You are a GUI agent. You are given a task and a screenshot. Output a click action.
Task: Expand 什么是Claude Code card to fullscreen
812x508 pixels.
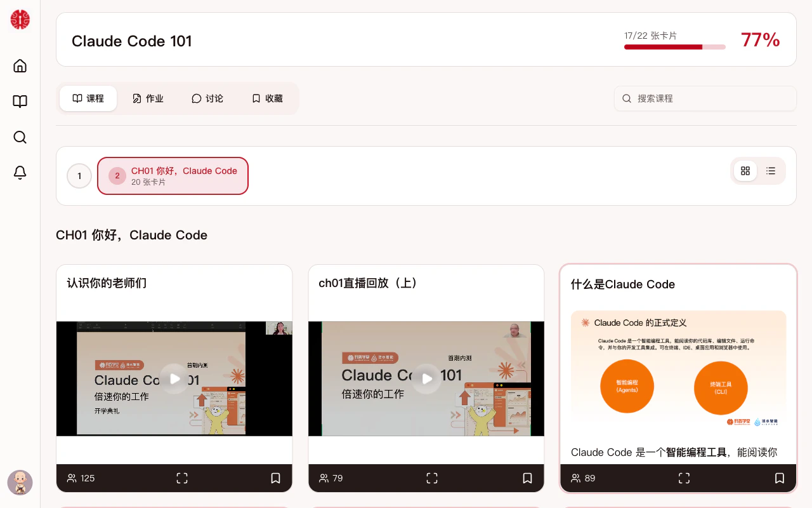point(684,478)
